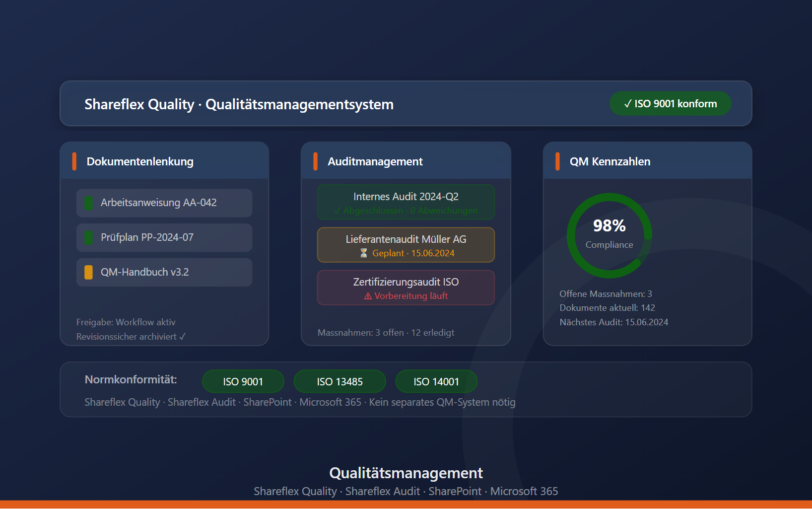Click the 'Freigabe: Workflow aktiv' line
Image resolution: width=812 pixels, height=509 pixels.
(x=126, y=322)
